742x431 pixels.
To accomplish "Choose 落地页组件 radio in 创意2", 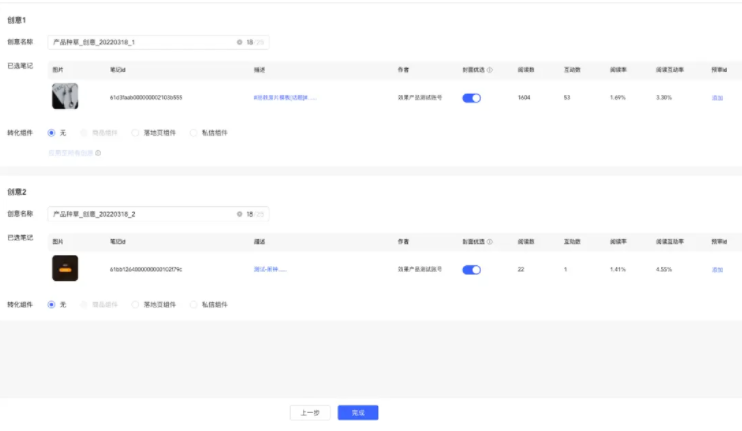I will coord(135,305).
